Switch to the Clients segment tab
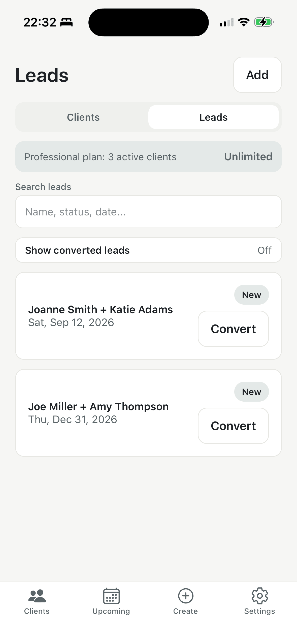 [x=83, y=117]
